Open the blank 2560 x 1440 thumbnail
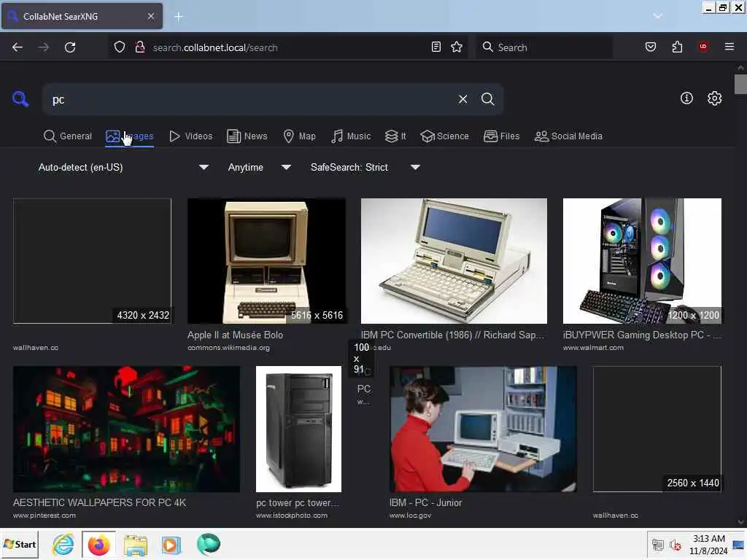Image resolution: width=747 pixels, height=560 pixels. [657, 429]
